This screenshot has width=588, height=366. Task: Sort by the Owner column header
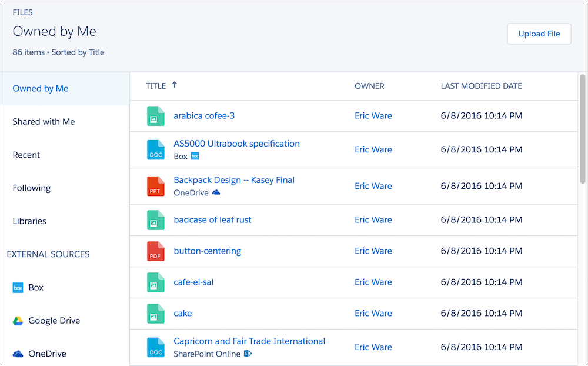tap(369, 86)
